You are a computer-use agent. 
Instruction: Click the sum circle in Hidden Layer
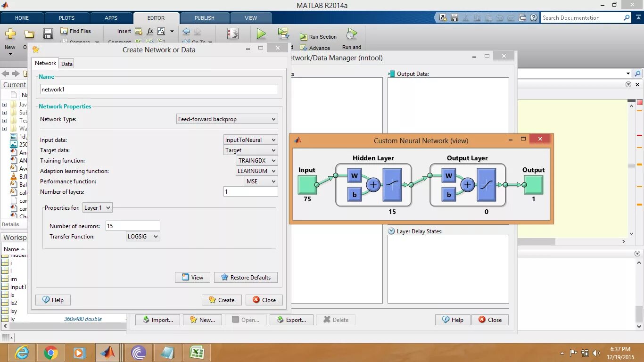click(373, 185)
